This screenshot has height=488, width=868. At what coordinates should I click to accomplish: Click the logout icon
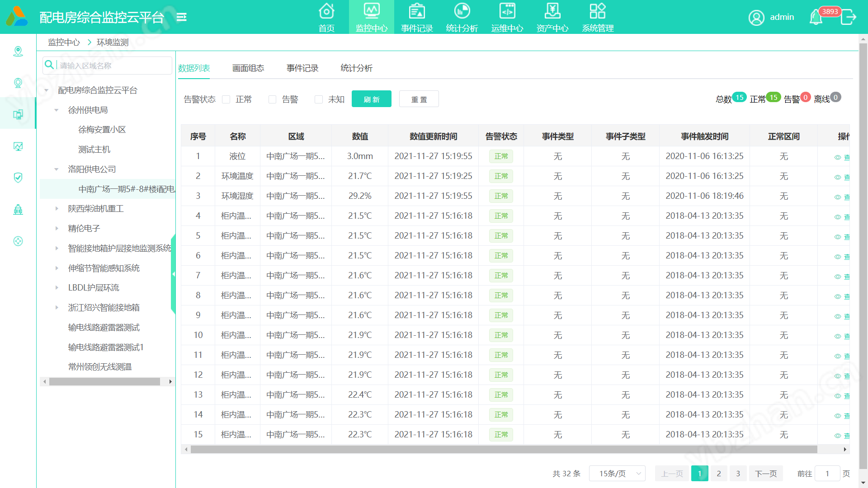849,17
